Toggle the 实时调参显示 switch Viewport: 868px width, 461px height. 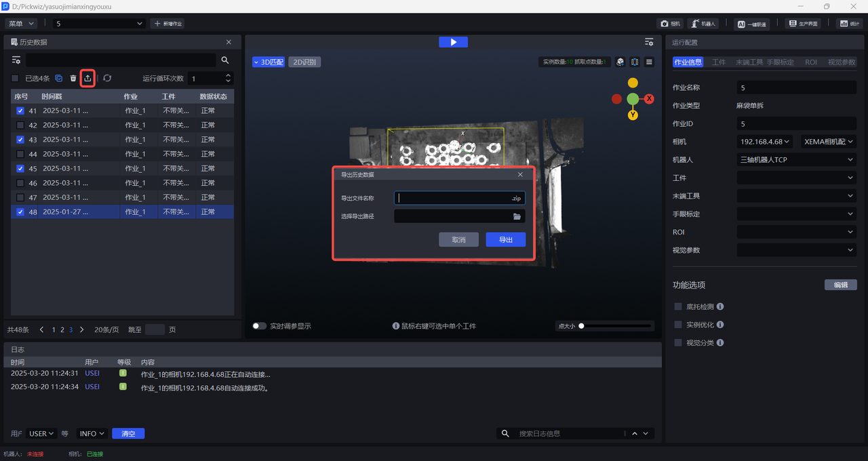259,326
